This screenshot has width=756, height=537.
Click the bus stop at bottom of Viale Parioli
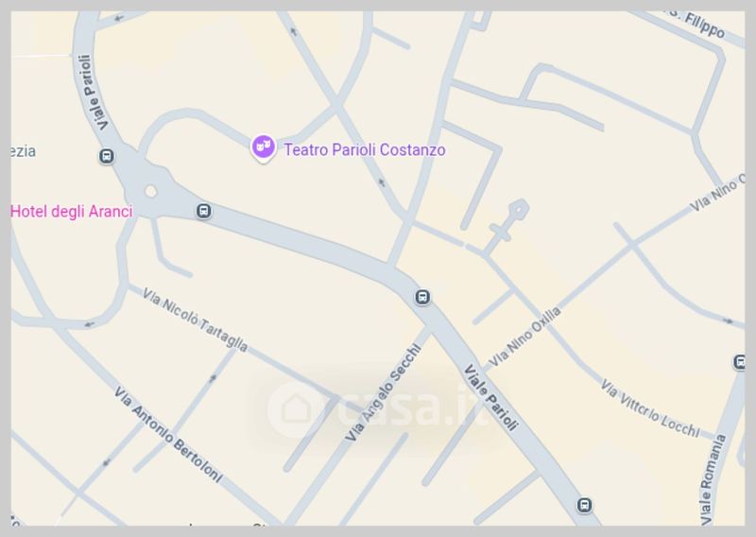(x=584, y=505)
